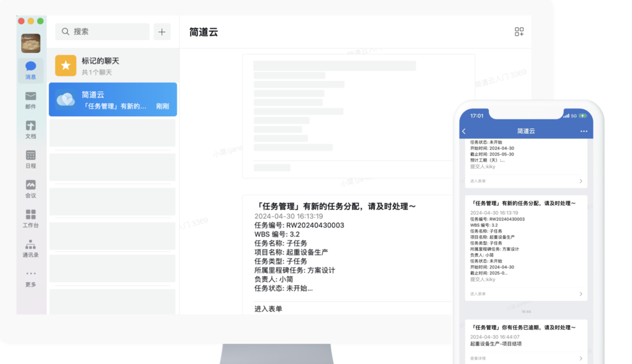This screenshot has width=632, height=364.
Task: Open the 会议 meeting icon in sidebar
Action: 31,184
